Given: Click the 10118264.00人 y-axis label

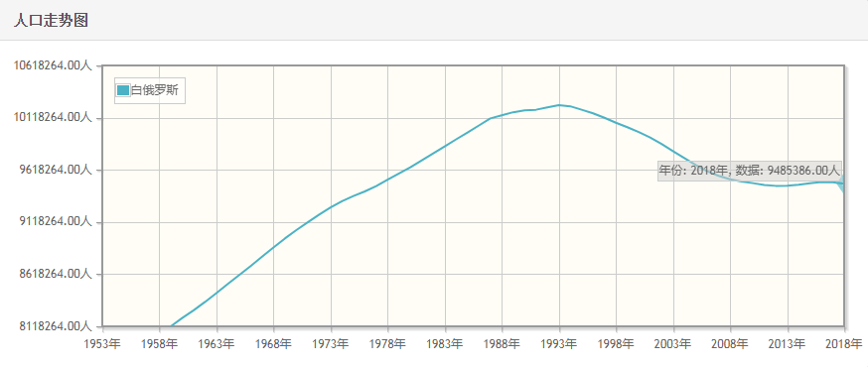Looking at the screenshot, I should pos(52,118).
